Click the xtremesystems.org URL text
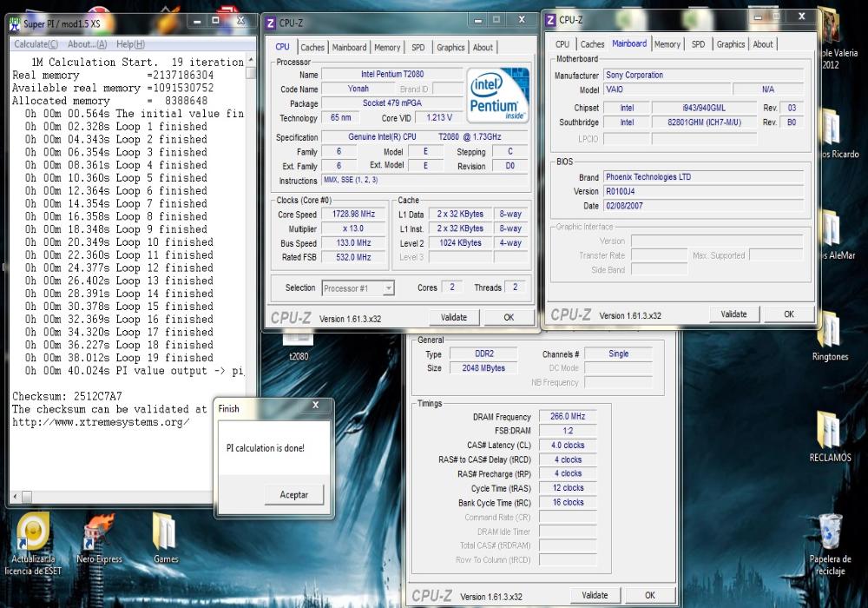This screenshot has height=608, width=868. pos(101,422)
